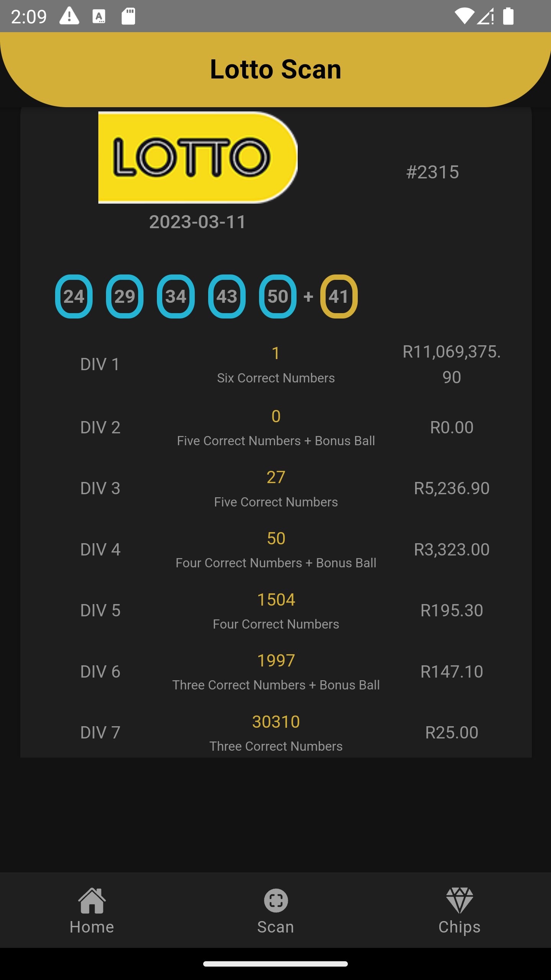Image resolution: width=551 pixels, height=980 pixels.
Task: Tap the warning triangle status bar icon
Action: click(69, 16)
